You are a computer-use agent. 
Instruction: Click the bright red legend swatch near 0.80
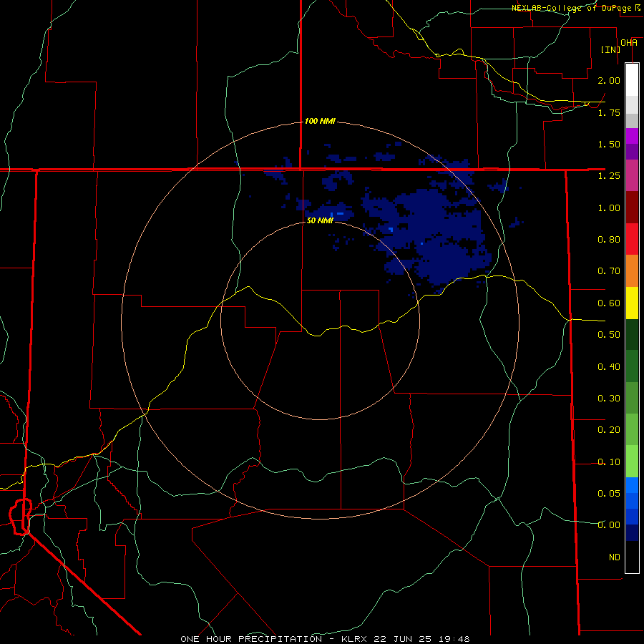coord(632,239)
